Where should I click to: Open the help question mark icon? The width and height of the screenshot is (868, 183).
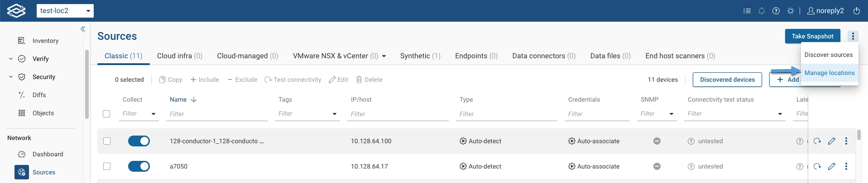(776, 11)
